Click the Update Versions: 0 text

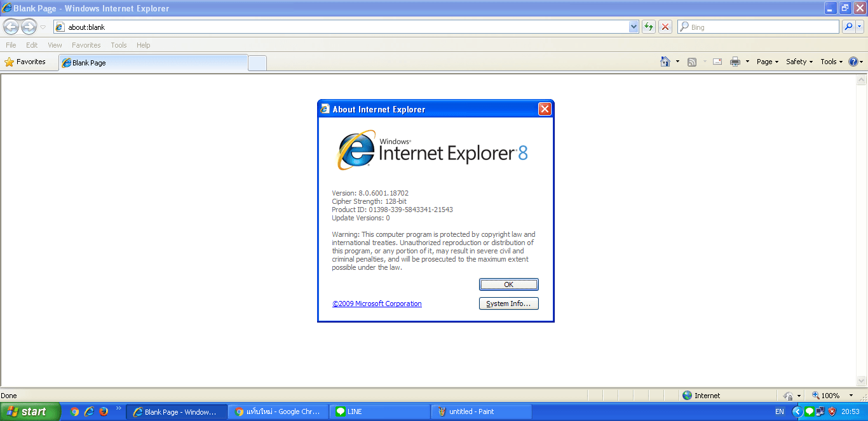[361, 218]
